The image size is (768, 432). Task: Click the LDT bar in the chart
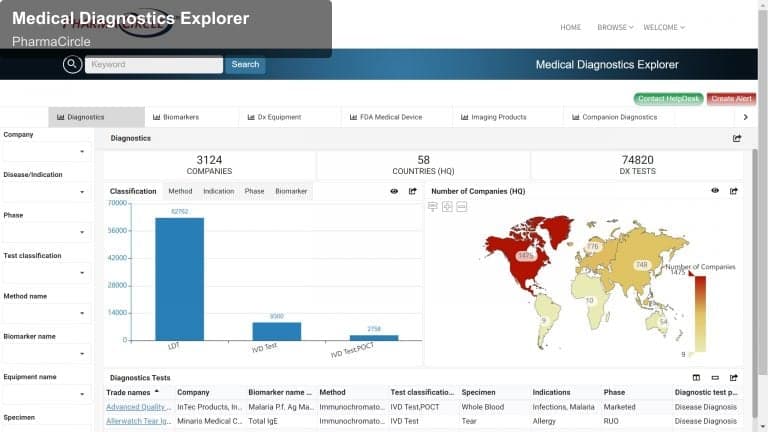pyautogui.click(x=179, y=279)
